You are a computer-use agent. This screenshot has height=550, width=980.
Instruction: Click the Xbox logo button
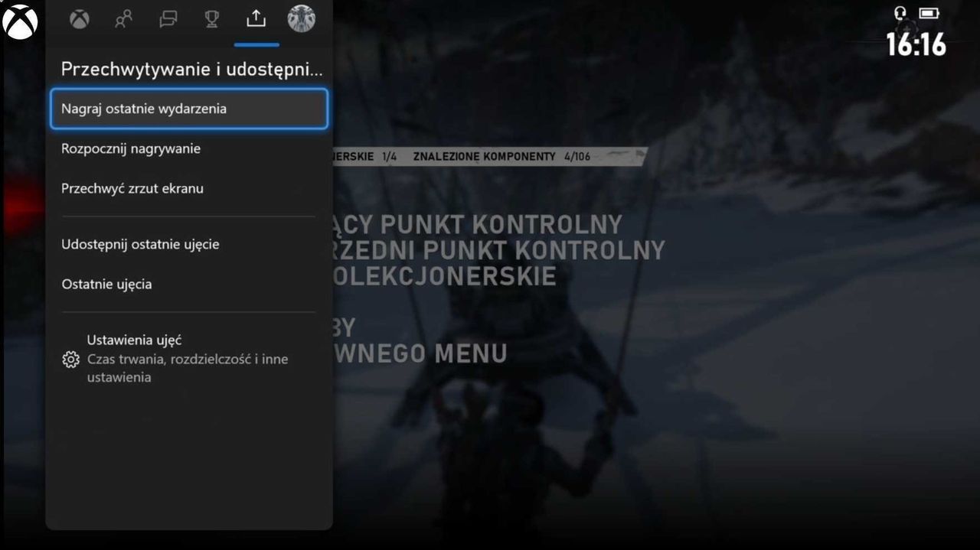click(20, 21)
